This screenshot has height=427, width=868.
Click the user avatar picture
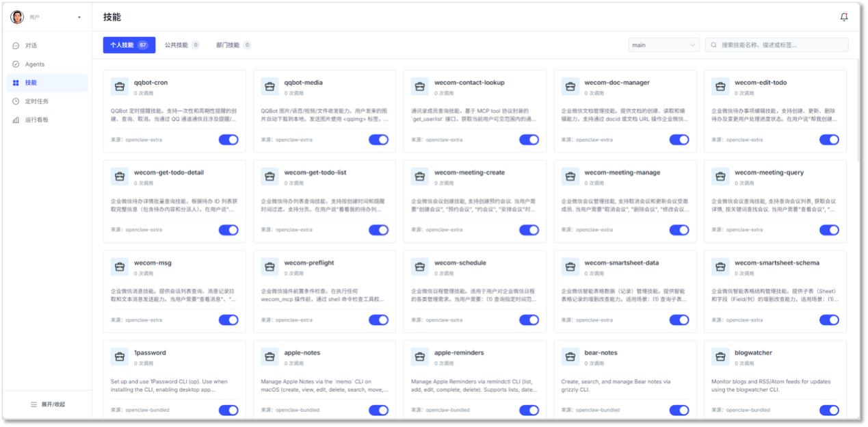[17, 17]
